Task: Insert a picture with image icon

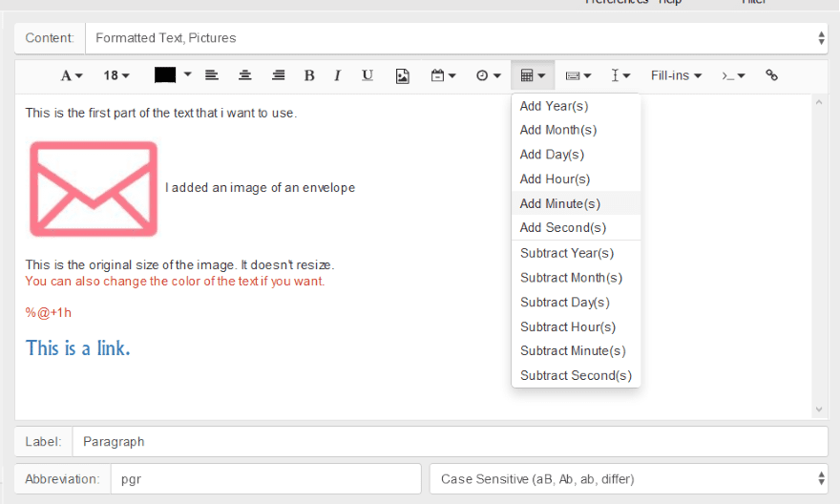Action: tap(403, 75)
